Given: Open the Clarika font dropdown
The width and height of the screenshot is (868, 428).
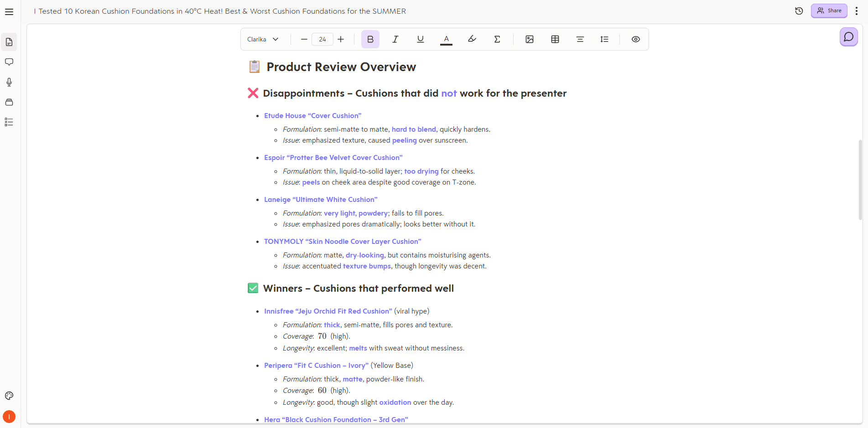Looking at the screenshot, I should point(263,39).
